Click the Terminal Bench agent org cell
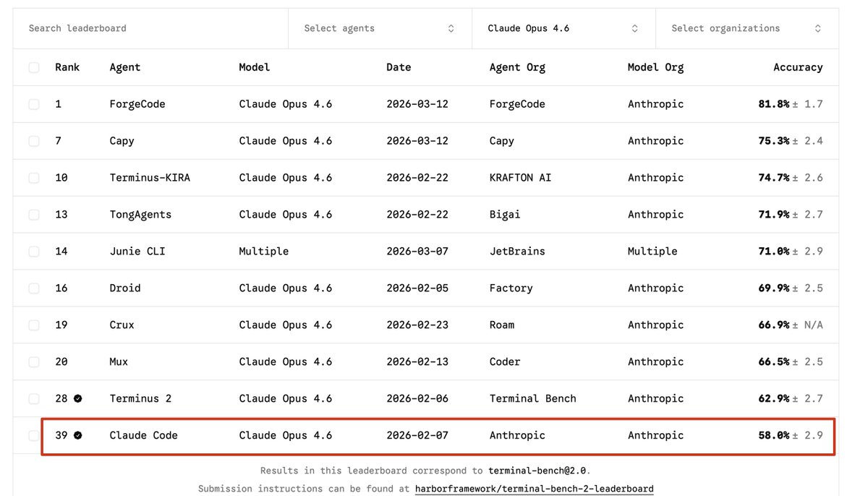 tap(533, 398)
